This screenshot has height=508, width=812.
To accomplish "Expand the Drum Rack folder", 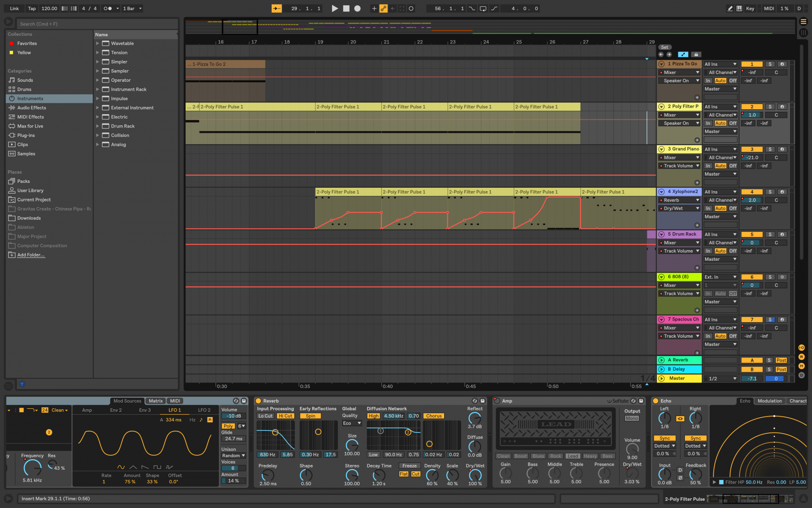I will (x=97, y=126).
